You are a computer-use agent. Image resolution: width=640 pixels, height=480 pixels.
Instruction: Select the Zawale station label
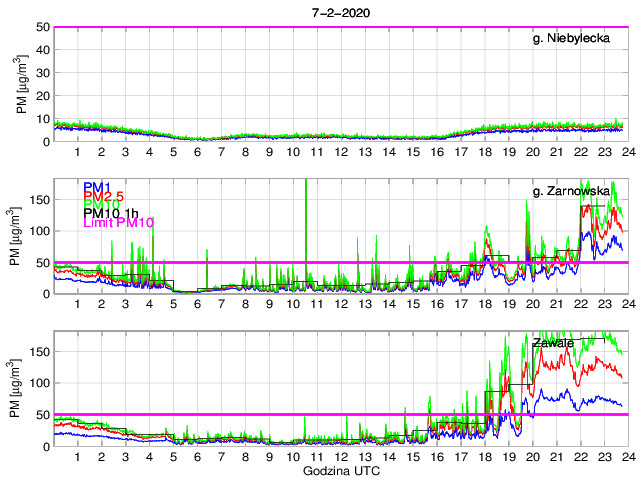click(x=553, y=342)
